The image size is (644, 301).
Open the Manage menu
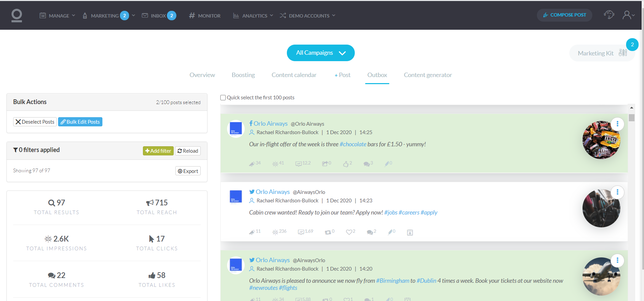[x=57, y=16]
